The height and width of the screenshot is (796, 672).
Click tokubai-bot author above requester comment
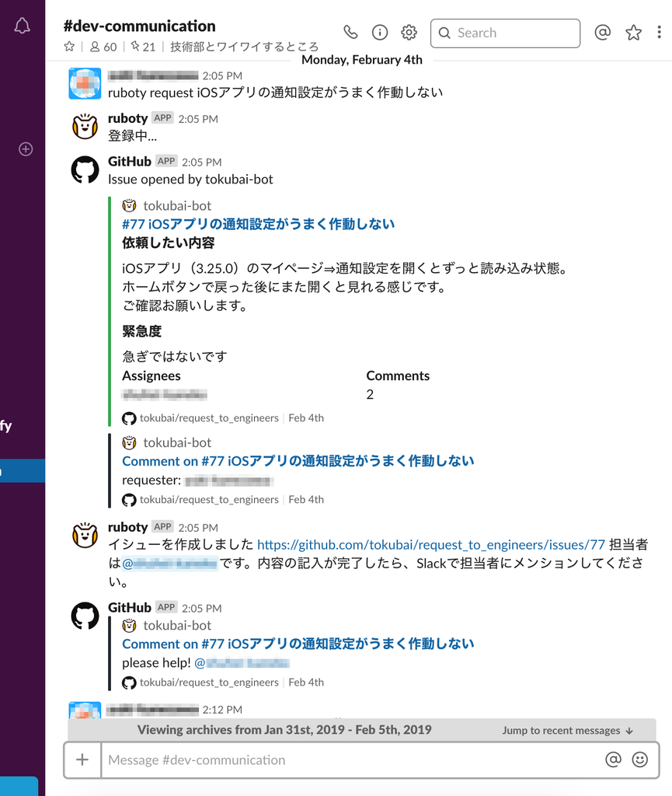pyautogui.click(x=177, y=442)
